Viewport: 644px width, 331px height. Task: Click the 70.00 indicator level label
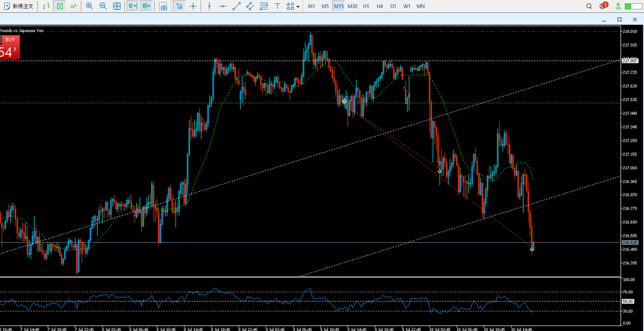(629, 292)
